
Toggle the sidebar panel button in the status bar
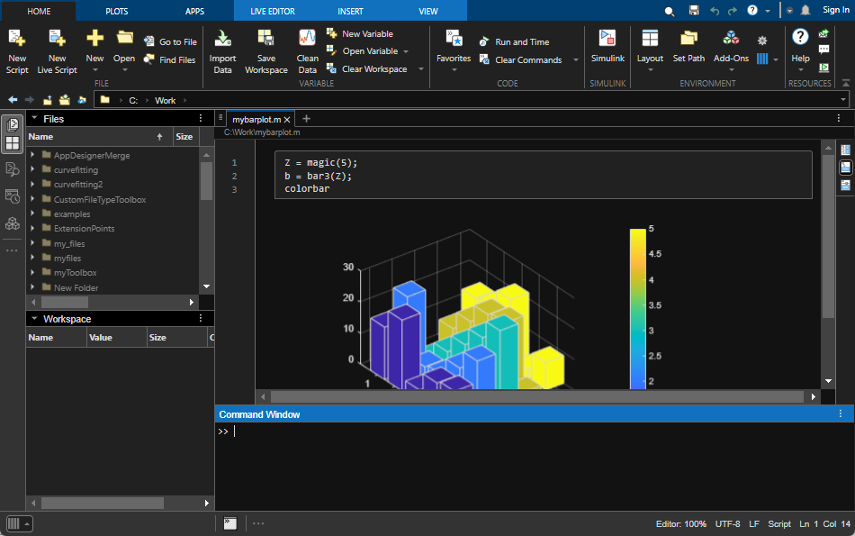(14, 523)
